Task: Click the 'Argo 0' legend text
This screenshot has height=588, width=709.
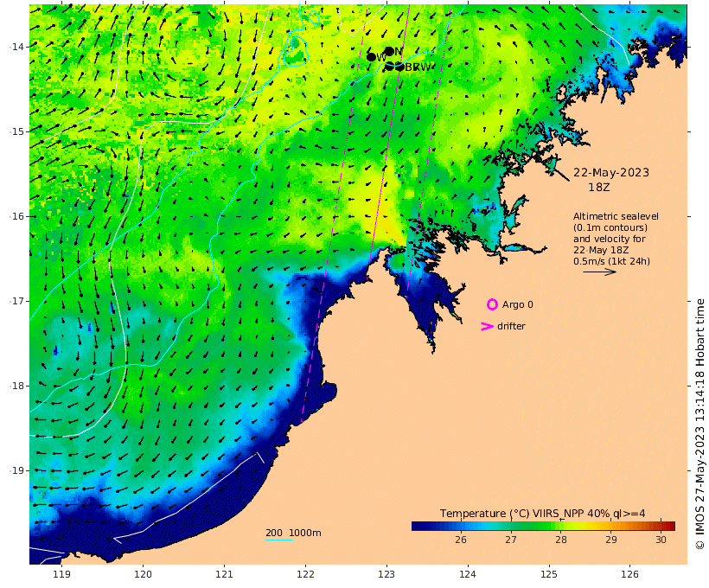Action: pyautogui.click(x=518, y=305)
